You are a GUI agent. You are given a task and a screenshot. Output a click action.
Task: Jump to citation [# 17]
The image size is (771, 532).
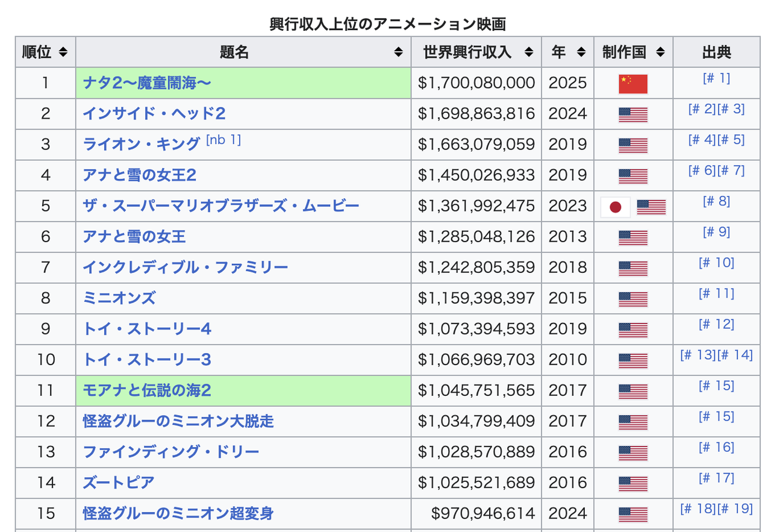pos(716,478)
